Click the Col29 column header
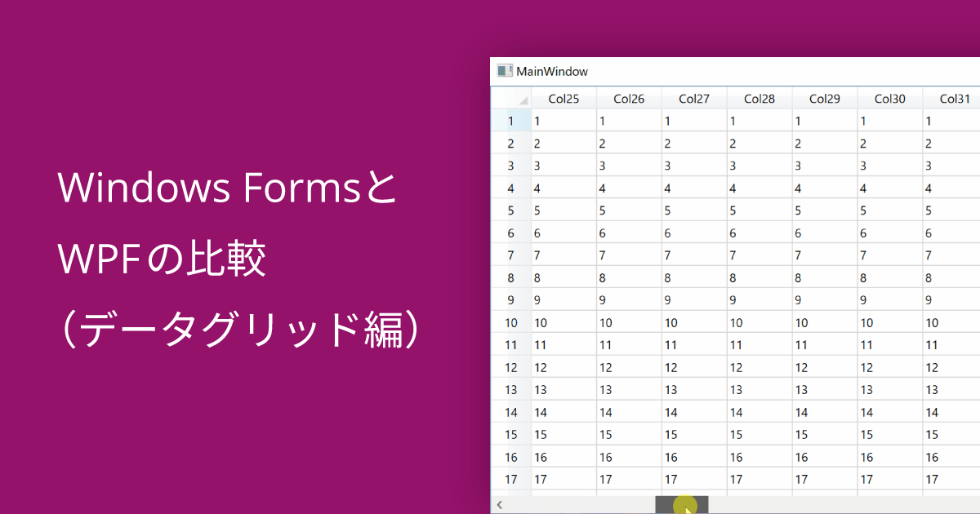980x514 pixels. tap(825, 98)
